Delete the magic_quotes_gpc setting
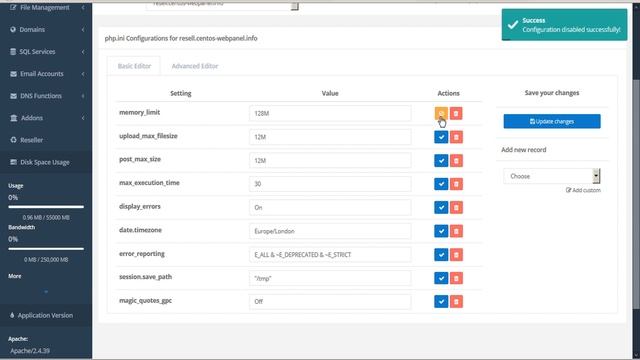The image size is (640, 360). click(456, 302)
